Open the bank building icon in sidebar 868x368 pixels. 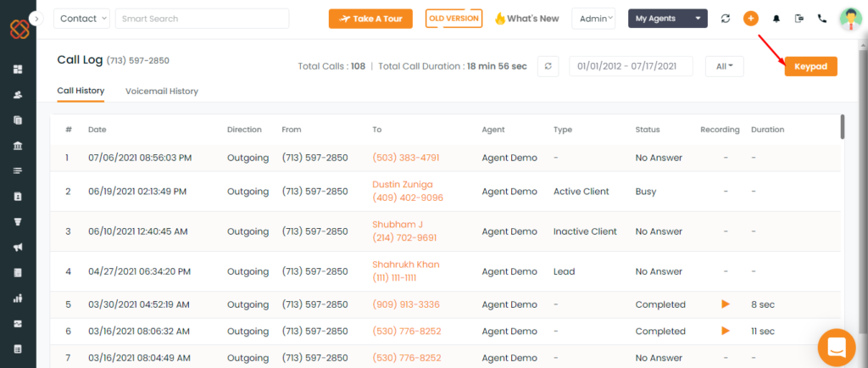[x=19, y=146]
